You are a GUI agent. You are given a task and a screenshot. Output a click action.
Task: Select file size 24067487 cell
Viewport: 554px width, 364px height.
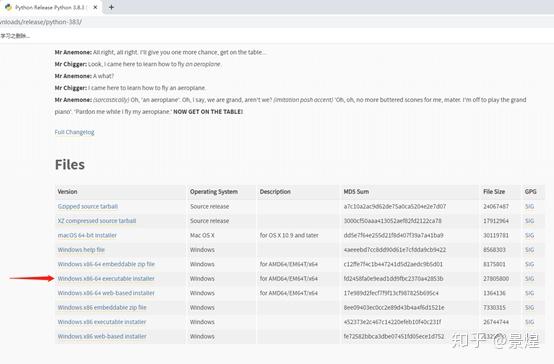(x=496, y=206)
